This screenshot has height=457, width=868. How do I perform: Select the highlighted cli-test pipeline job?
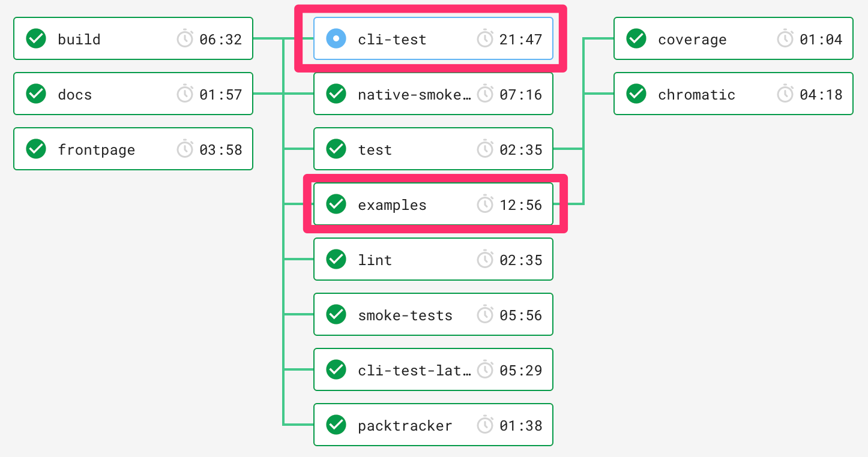433,38
